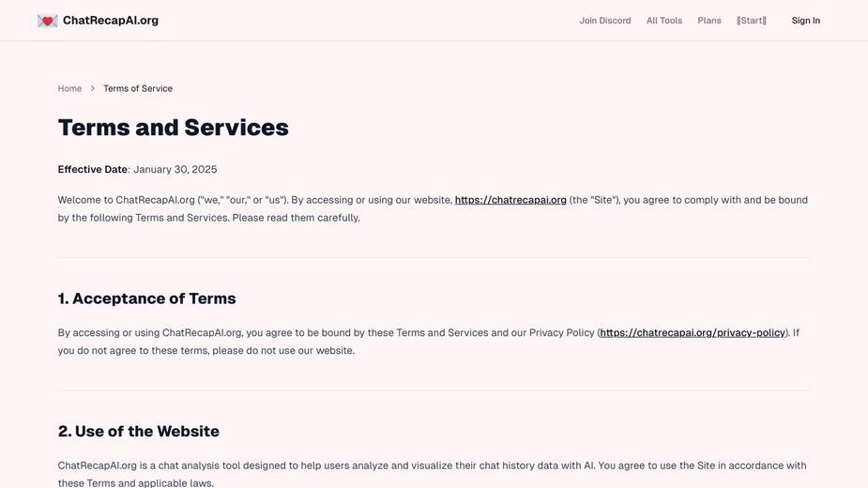Go to the Home breadcrumb
The width and height of the screenshot is (868, 488).
point(69,88)
